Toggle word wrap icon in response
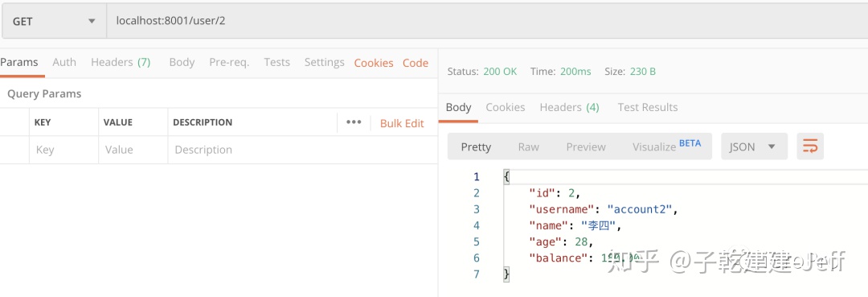Viewport: 868px width, 297px height. [810, 146]
